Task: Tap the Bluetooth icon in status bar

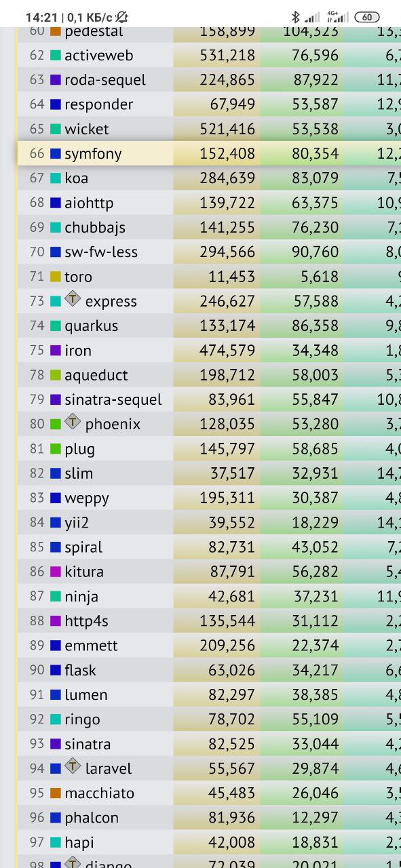Action: [x=295, y=17]
